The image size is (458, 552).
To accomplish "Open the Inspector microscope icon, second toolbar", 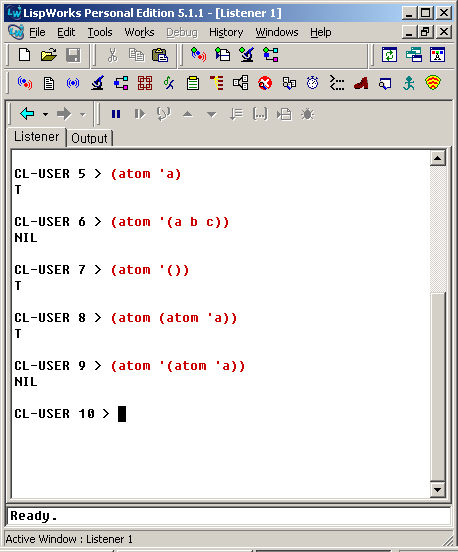I will click(x=98, y=83).
